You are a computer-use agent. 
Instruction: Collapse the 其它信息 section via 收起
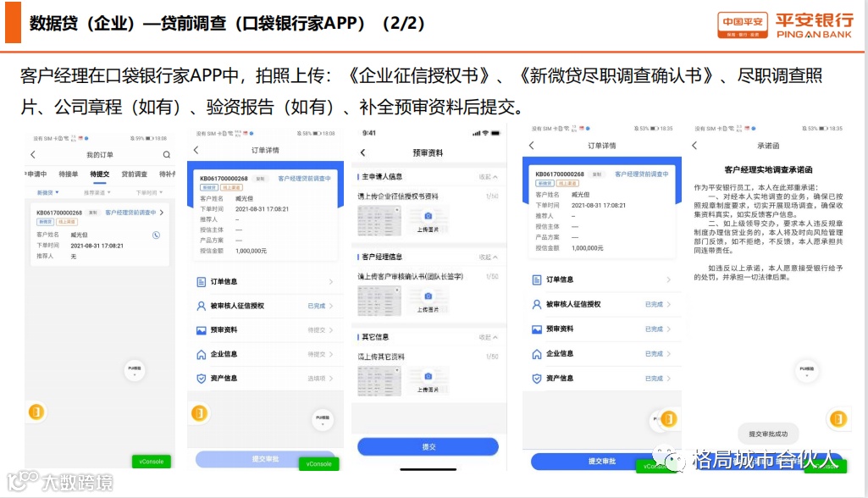click(x=489, y=337)
